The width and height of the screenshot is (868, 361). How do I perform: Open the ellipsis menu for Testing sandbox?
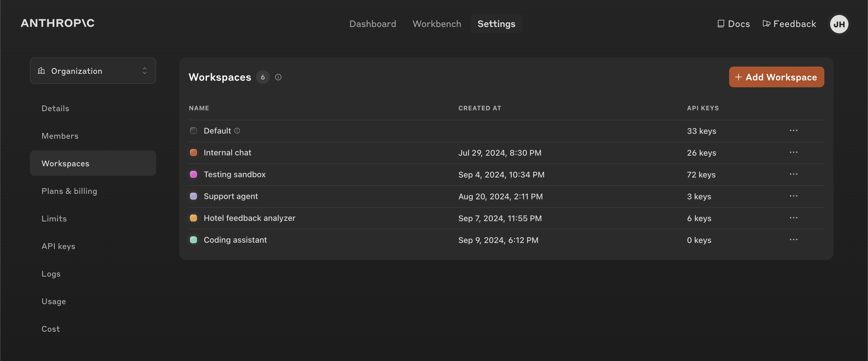(794, 174)
